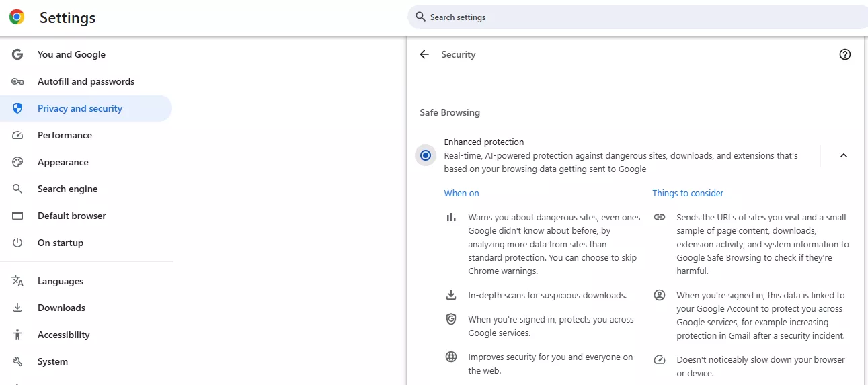Screen dimensions: 868x385
Task: Click the Enhanced protection label
Action: point(484,142)
